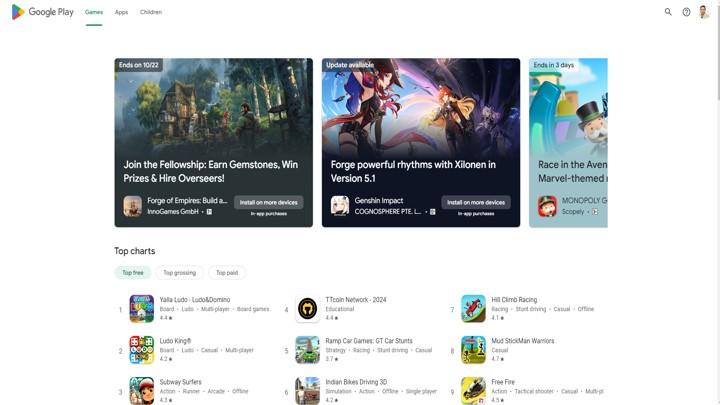Click the Genshin Impact app icon

pos(340,206)
